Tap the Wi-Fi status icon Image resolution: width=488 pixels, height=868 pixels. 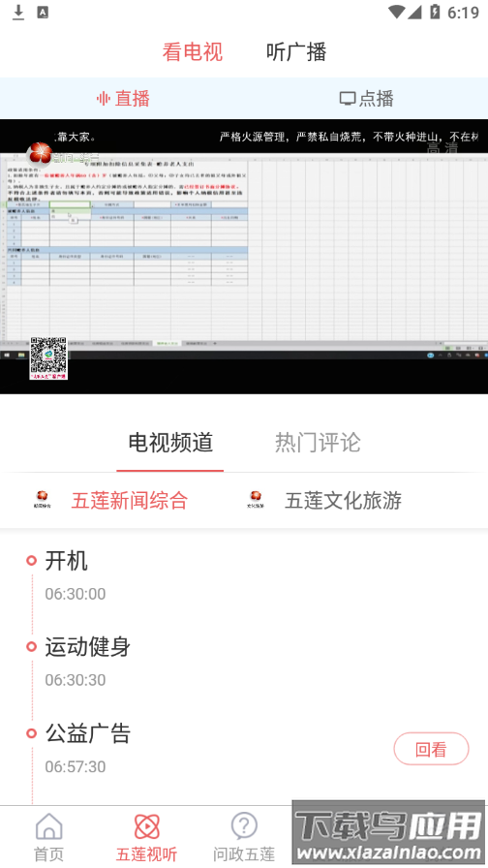[x=396, y=12]
